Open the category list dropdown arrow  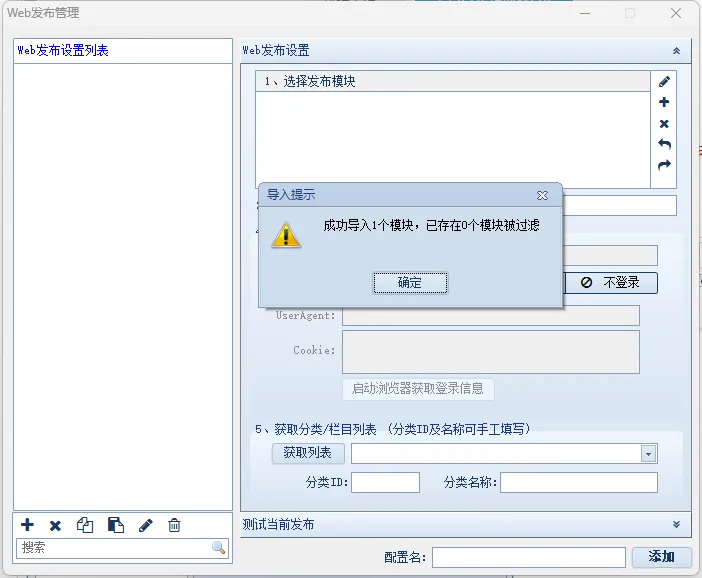(x=649, y=454)
